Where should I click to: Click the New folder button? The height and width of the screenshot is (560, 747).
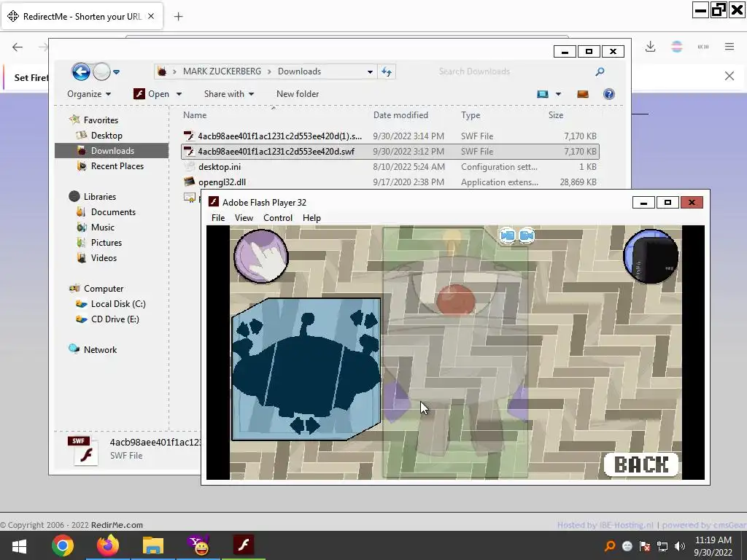[x=298, y=94]
